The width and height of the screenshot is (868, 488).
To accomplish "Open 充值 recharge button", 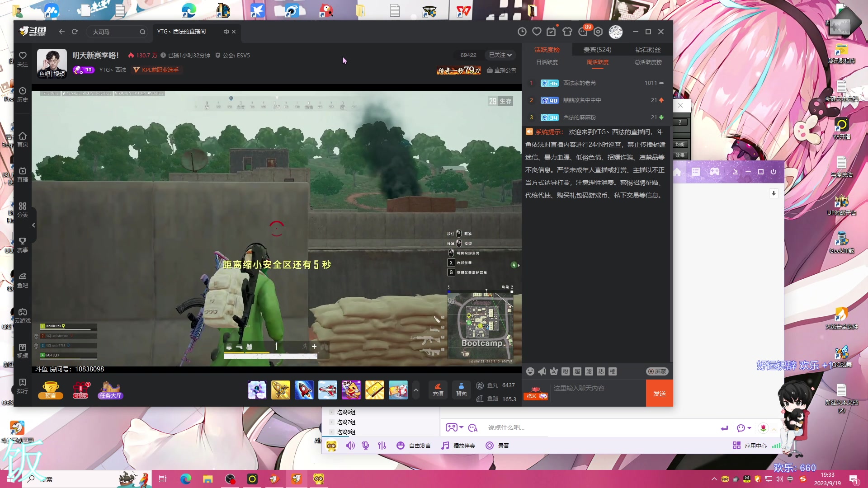I will click(x=438, y=390).
